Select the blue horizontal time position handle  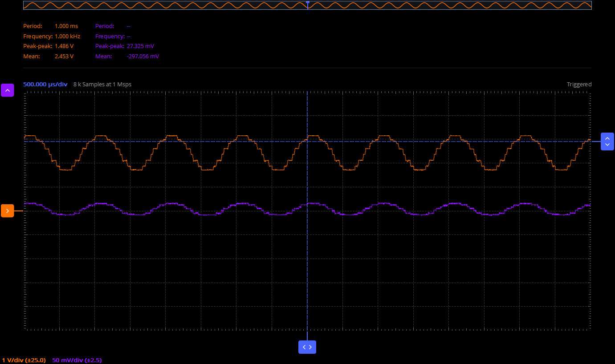coord(307,347)
